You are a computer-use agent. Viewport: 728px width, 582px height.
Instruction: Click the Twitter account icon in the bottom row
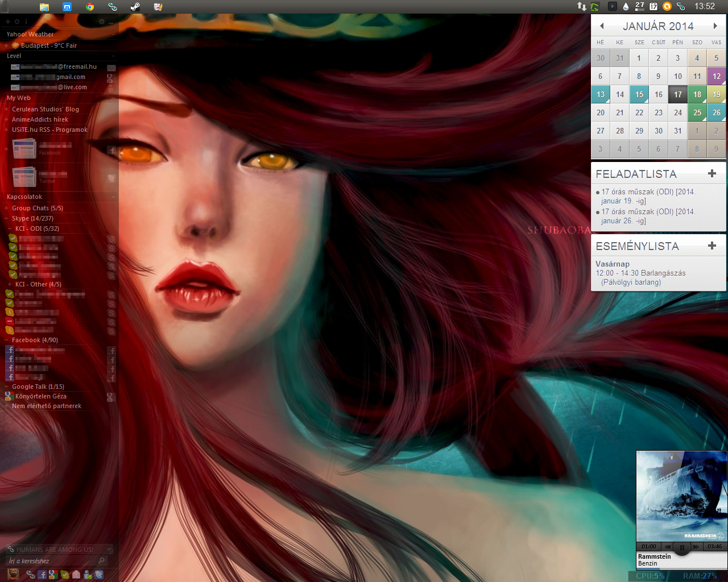99,575
